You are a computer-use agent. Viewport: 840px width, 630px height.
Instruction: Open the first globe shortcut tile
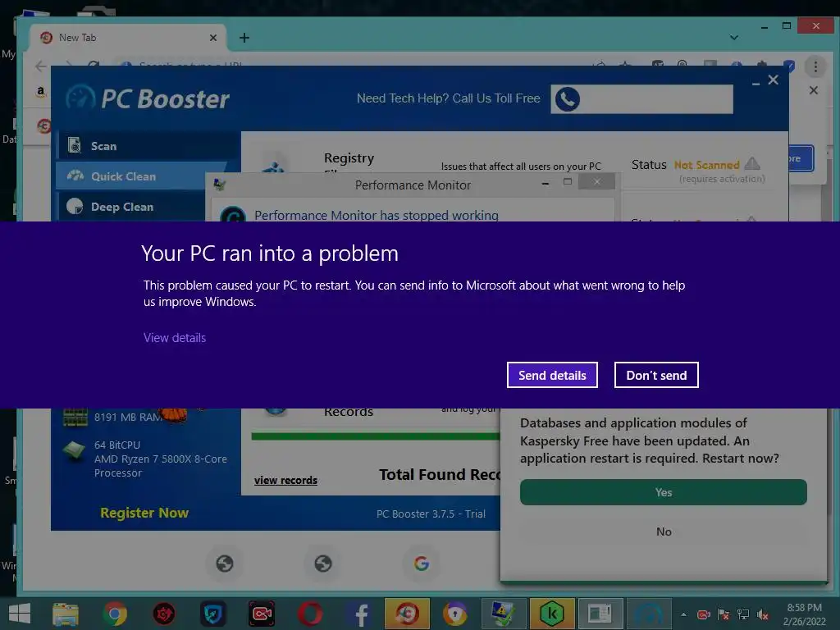(225, 563)
